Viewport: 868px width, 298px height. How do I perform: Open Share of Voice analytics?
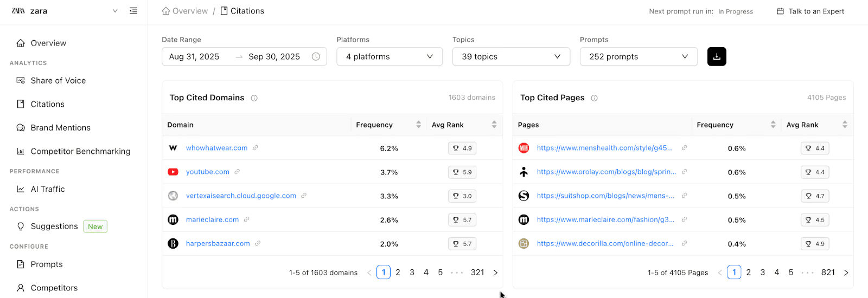[x=58, y=80]
